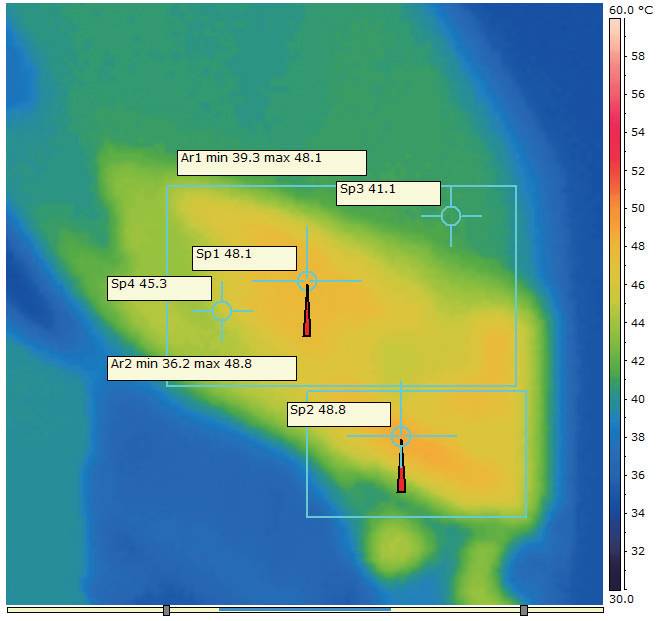Click the bottom edge of the Ar2 rectangle
667x621 pixels.
point(417,517)
